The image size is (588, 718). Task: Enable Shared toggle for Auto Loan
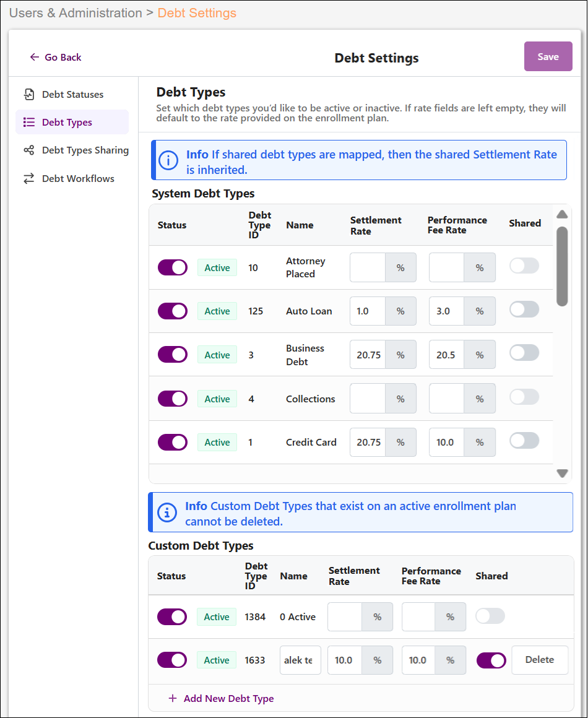click(524, 309)
